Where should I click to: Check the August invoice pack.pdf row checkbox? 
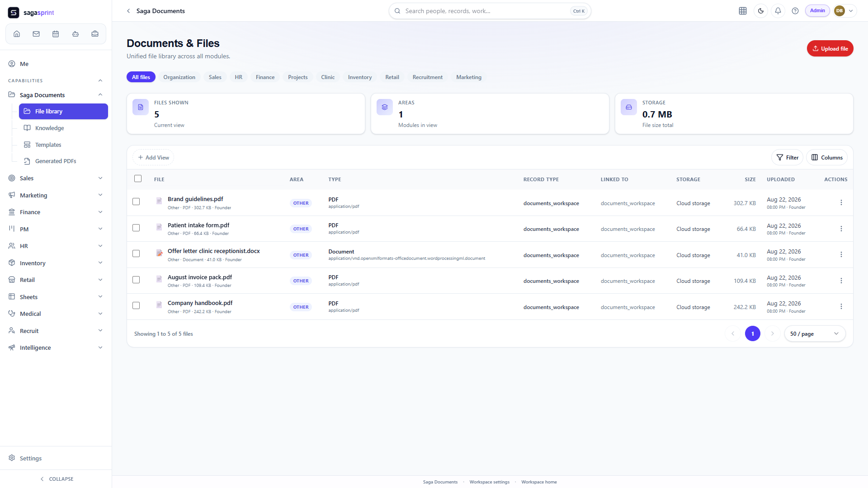[136, 280]
